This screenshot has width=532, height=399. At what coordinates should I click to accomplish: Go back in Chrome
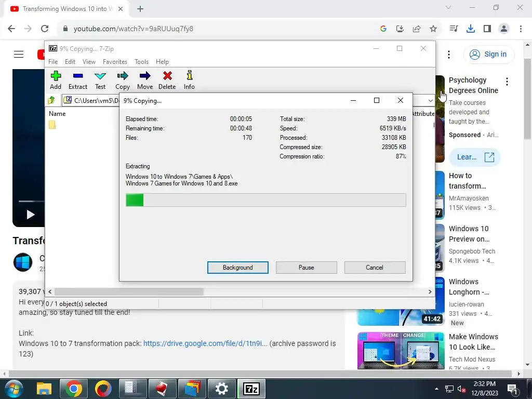[x=11, y=29]
